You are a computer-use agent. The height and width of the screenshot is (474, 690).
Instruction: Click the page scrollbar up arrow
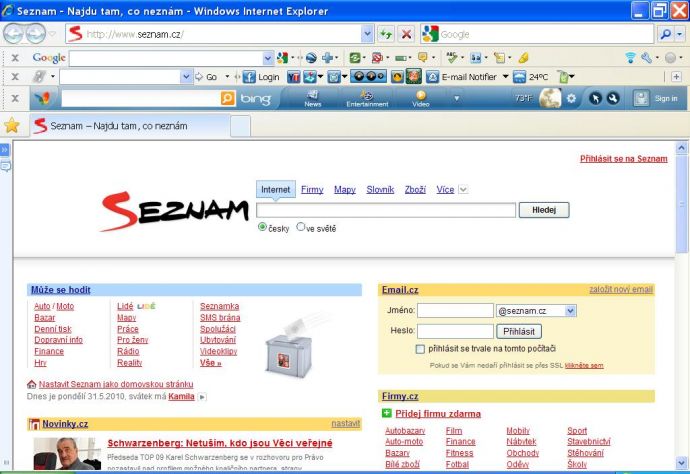(x=682, y=148)
